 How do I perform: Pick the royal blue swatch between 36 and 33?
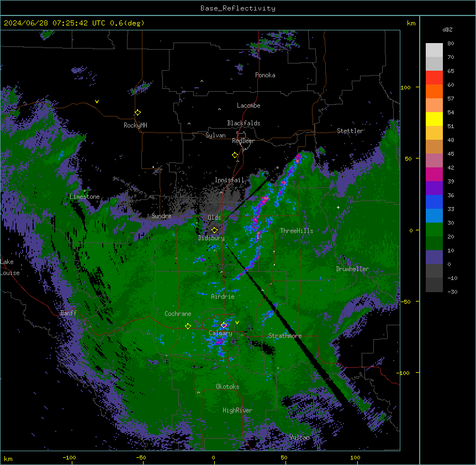tap(434, 202)
